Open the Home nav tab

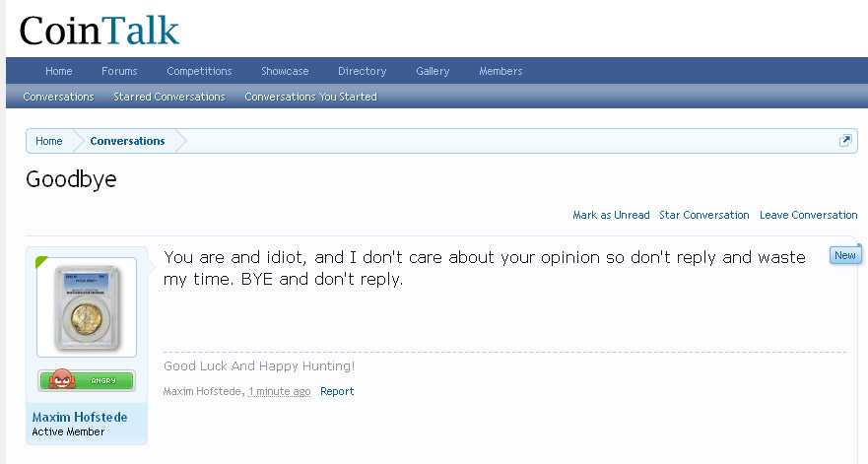point(59,71)
